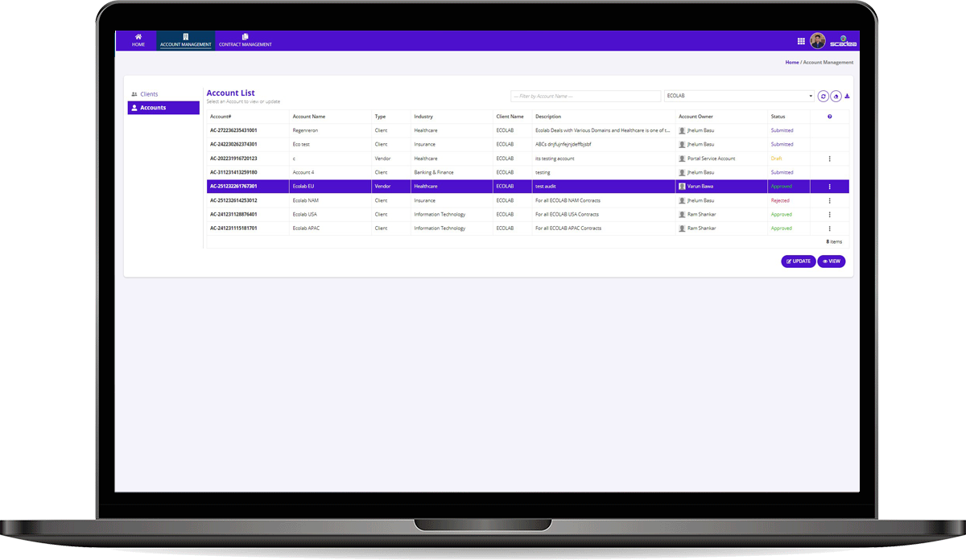This screenshot has width=966, height=560.
Task: Click the download icon above the table
Action: pos(847,97)
